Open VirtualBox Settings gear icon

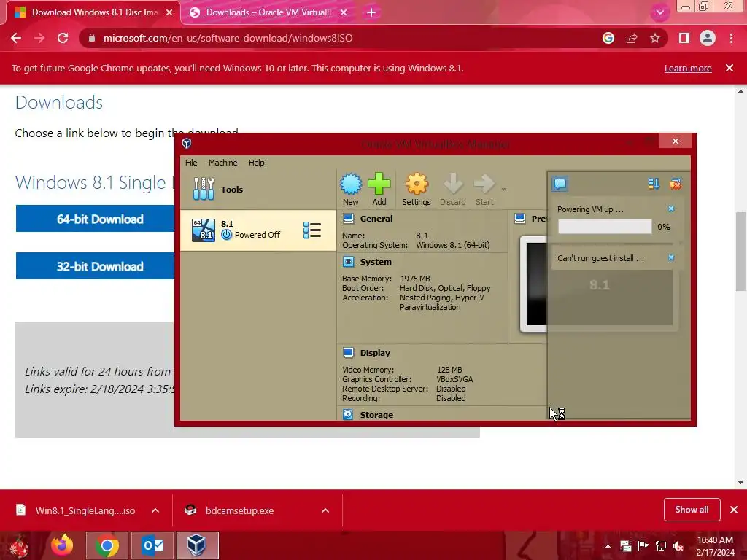coord(417,189)
